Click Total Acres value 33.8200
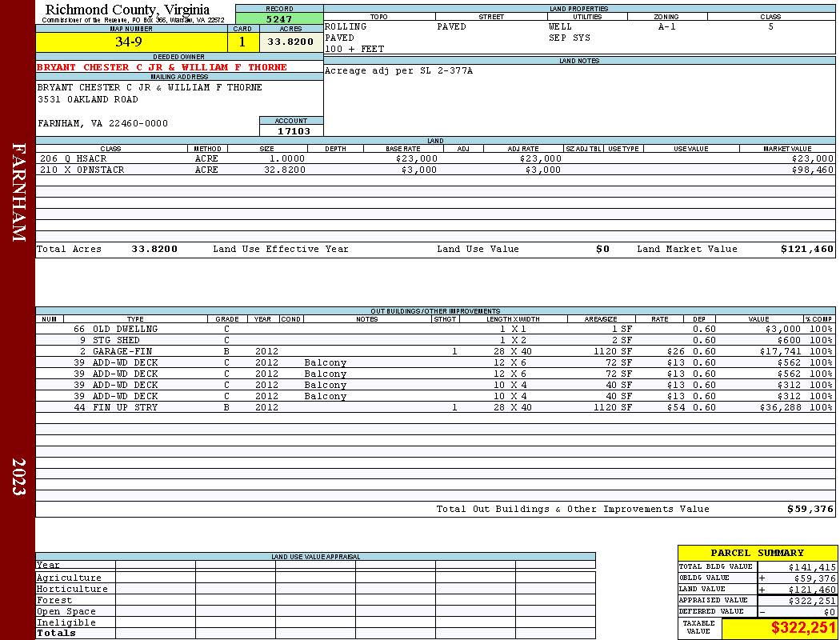Screen dimensions: 840x640 tap(154, 249)
